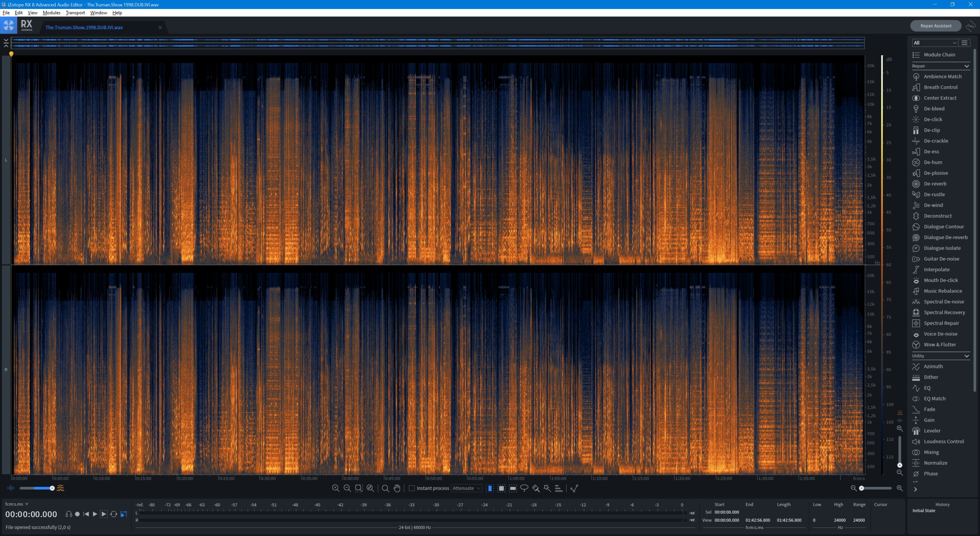This screenshot has width=980, height=536.
Task: Start playback with the Play button
Action: (x=95, y=514)
